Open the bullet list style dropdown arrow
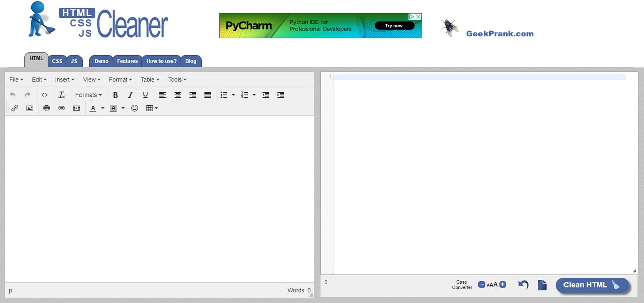 233,95
